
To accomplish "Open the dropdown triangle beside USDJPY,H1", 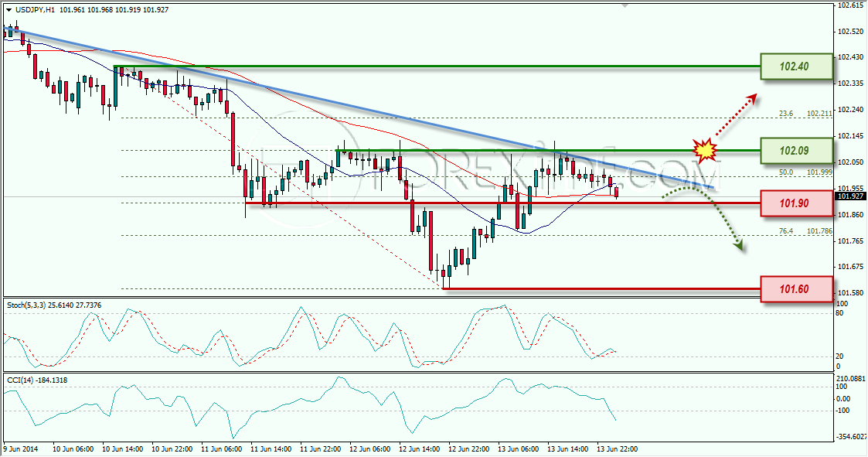I will pyautogui.click(x=9, y=10).
